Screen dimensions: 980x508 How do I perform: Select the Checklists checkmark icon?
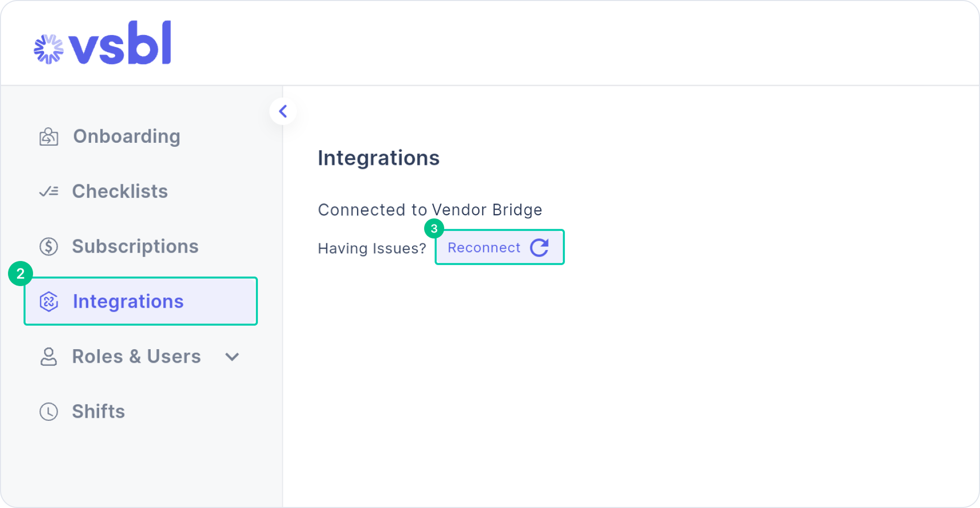(x=48, y=191)
